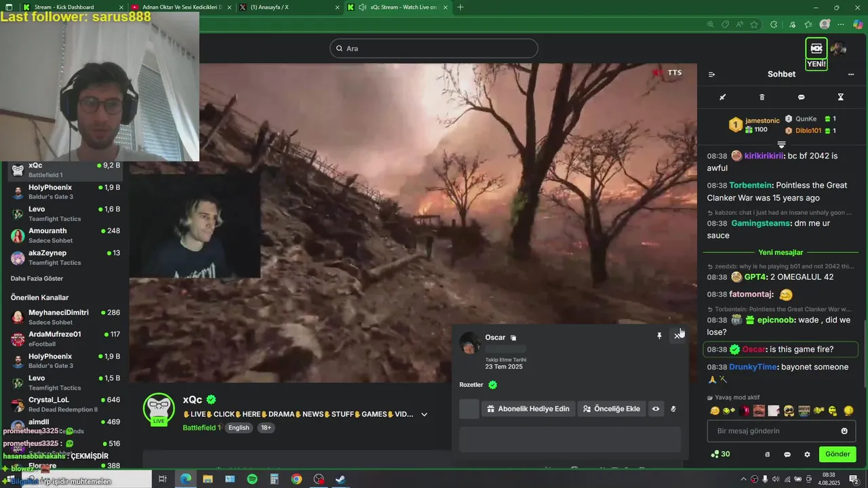Screen dimensions: 868x488
Task: Show hidden tray icons chevron
Action: point(743,479)
